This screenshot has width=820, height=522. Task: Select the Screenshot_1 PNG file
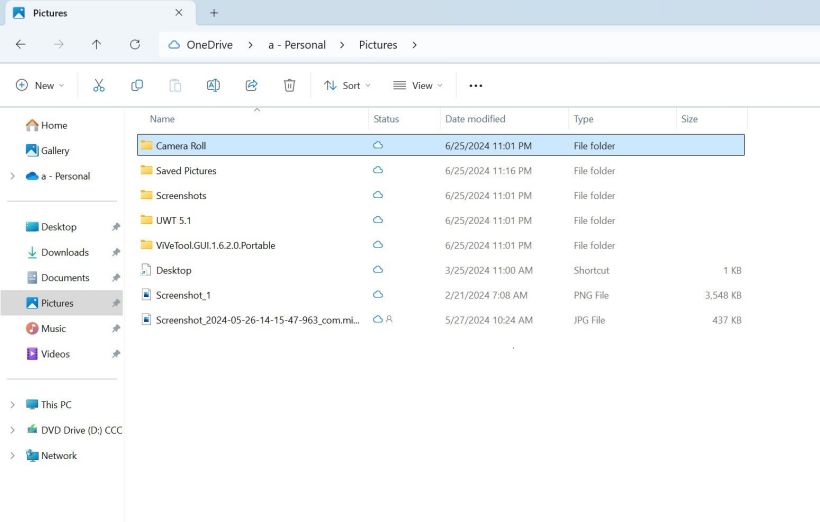click(183, 295)
